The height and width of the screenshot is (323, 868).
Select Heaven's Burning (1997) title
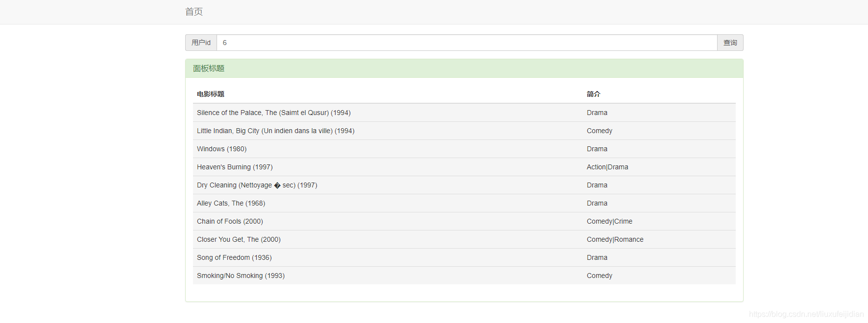pyautogui.click(x=235, y=167)
